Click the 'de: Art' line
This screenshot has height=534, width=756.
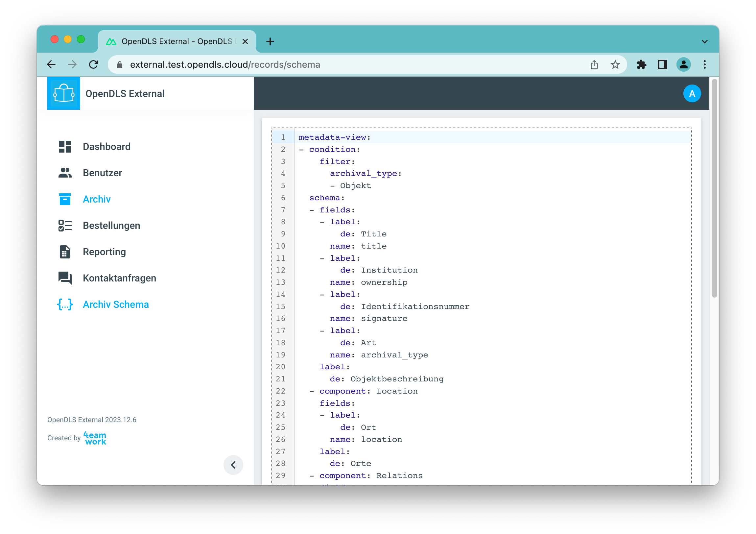coord(358,343)
